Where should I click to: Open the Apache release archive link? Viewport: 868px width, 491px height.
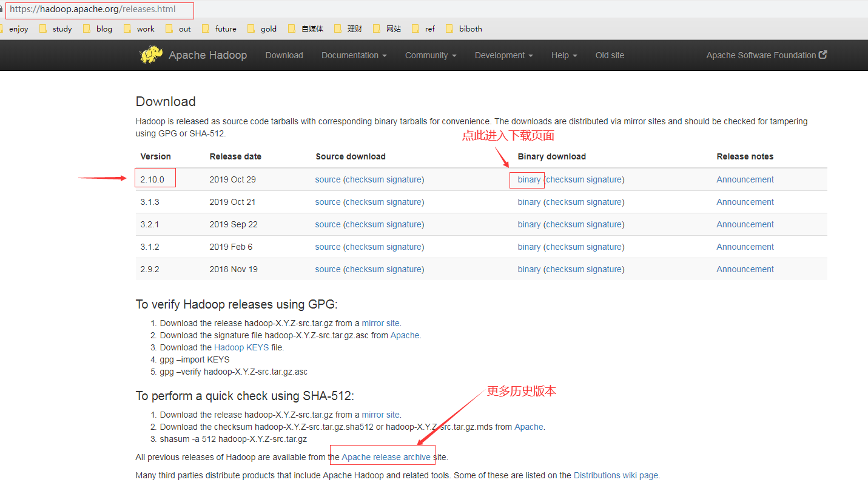pyautogui.click(x=386, y=457)
